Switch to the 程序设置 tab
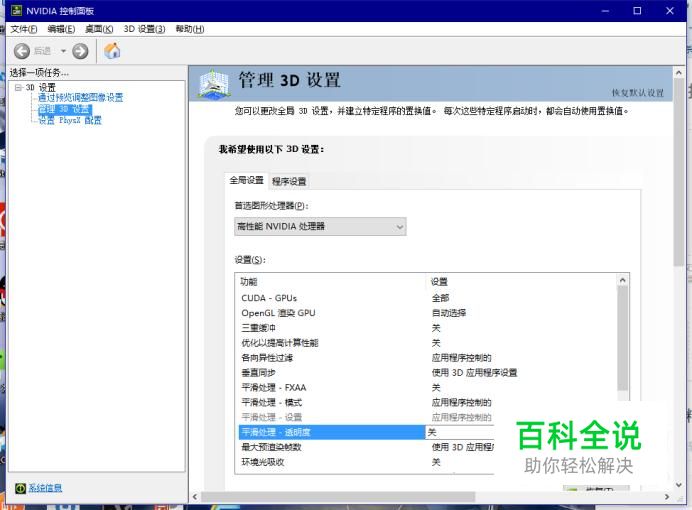This screenshot has height=510, width=692. click(x=289, y=181)
